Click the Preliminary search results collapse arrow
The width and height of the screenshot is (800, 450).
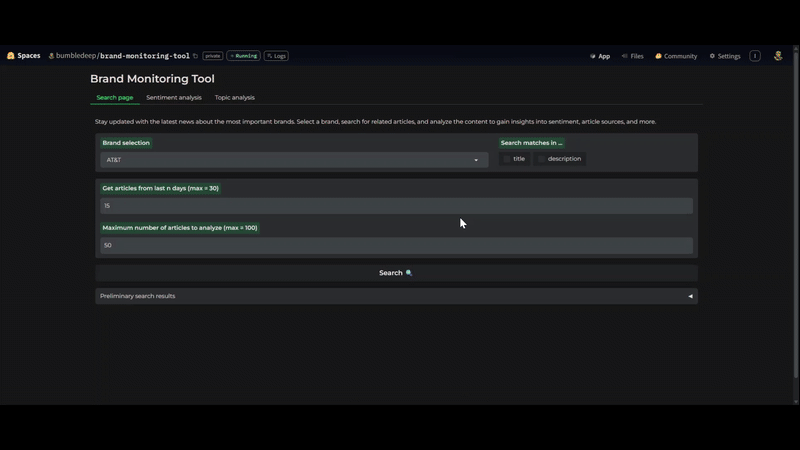tap(690, 296)
